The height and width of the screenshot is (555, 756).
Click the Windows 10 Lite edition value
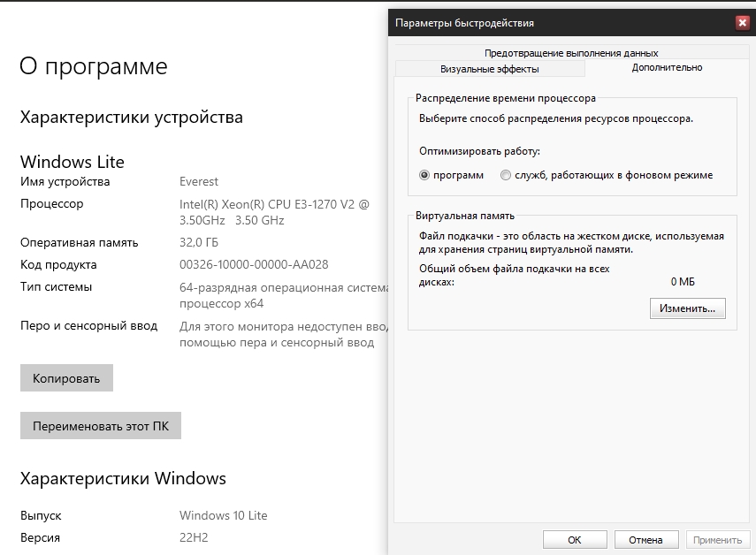pyautogui.click(x=223, y=515)
